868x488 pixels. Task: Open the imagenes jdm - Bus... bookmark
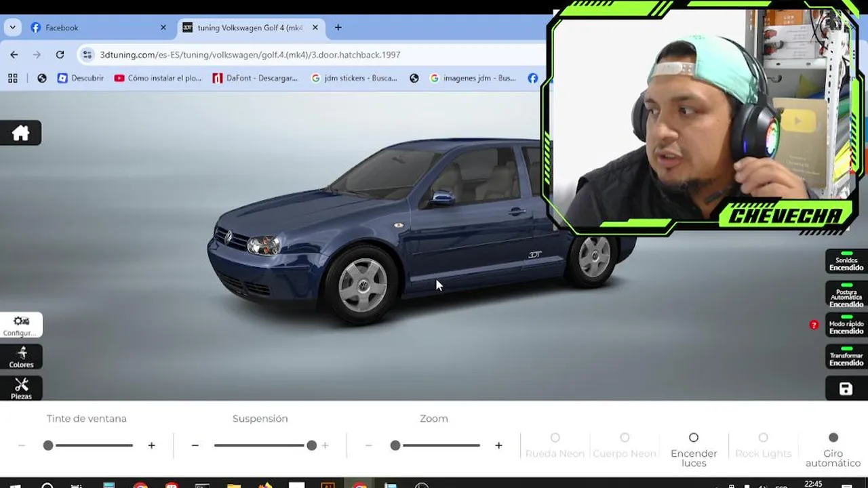tap(473, 78)
